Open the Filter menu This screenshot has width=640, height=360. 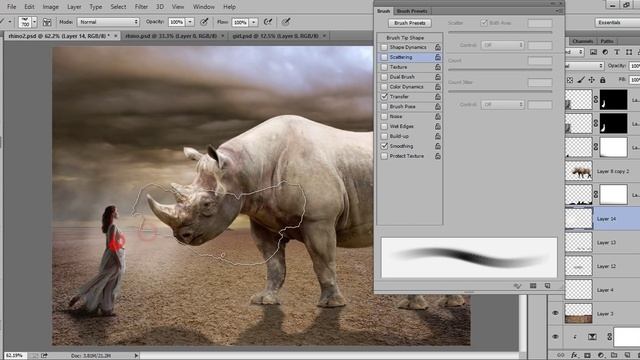point(141,7)
